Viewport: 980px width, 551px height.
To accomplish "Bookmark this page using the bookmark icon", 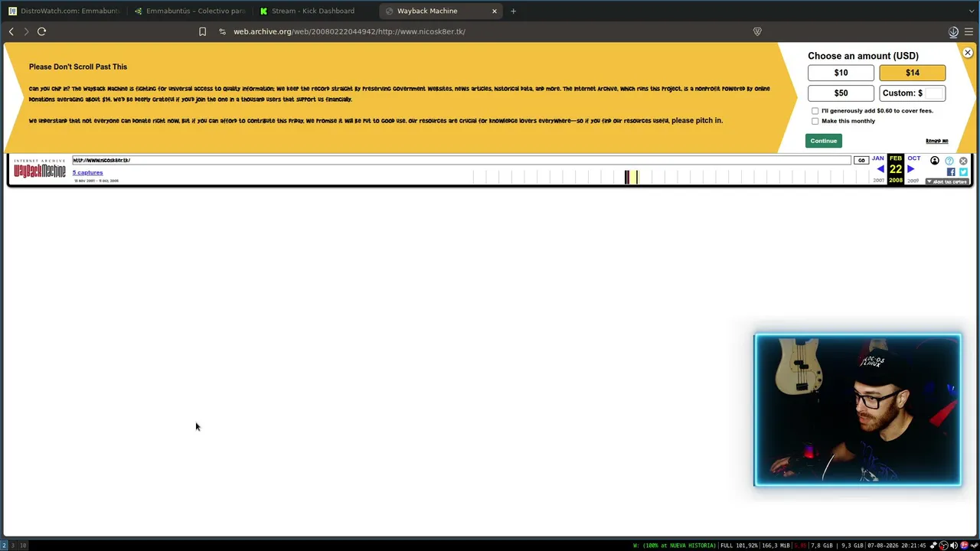I will 202,31.
